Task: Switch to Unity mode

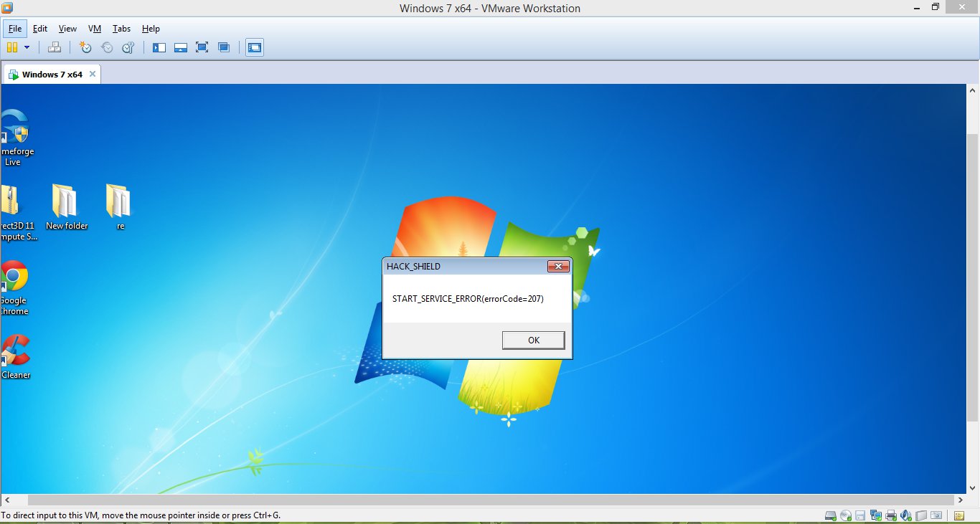Action: coord(224,47)
